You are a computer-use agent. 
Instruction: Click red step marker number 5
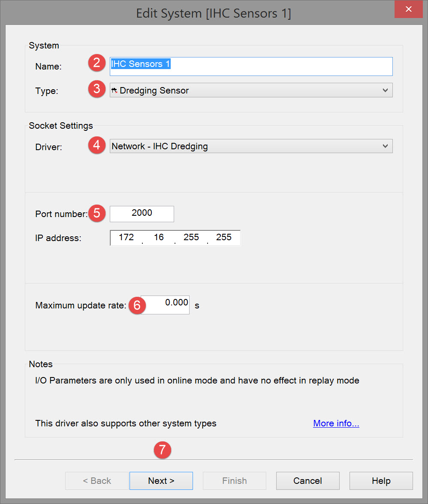pyautogui.click(x=97, y=213)
